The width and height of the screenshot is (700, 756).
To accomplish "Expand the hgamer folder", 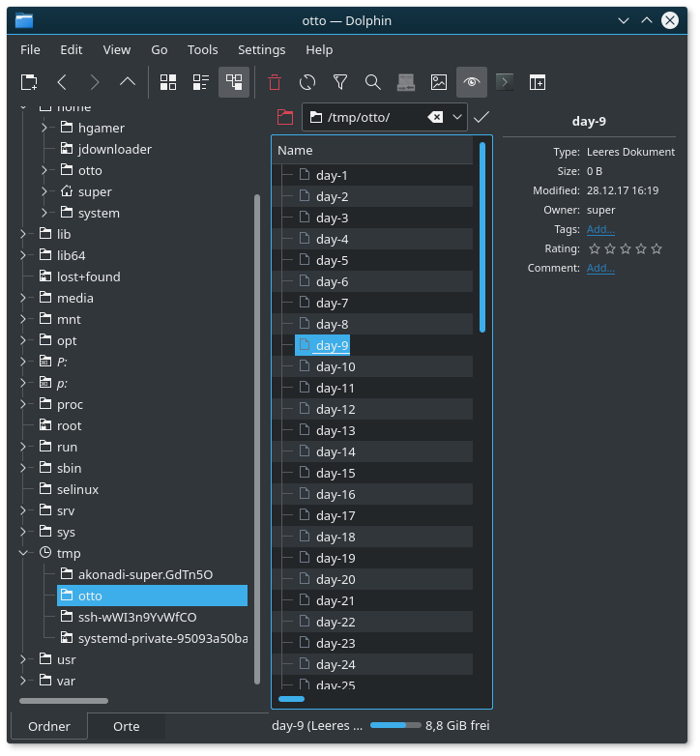I will tap(44, 128).
